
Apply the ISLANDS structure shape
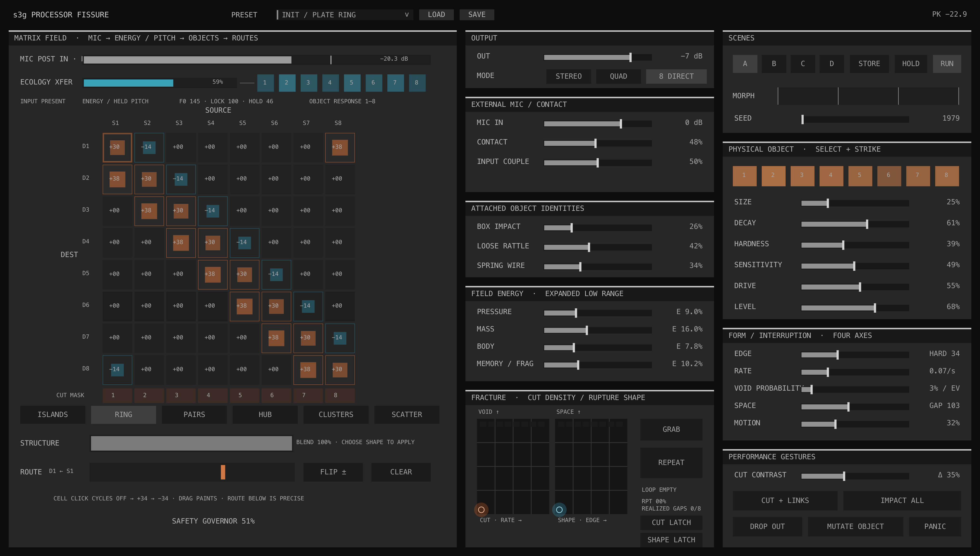coord(53,415)
